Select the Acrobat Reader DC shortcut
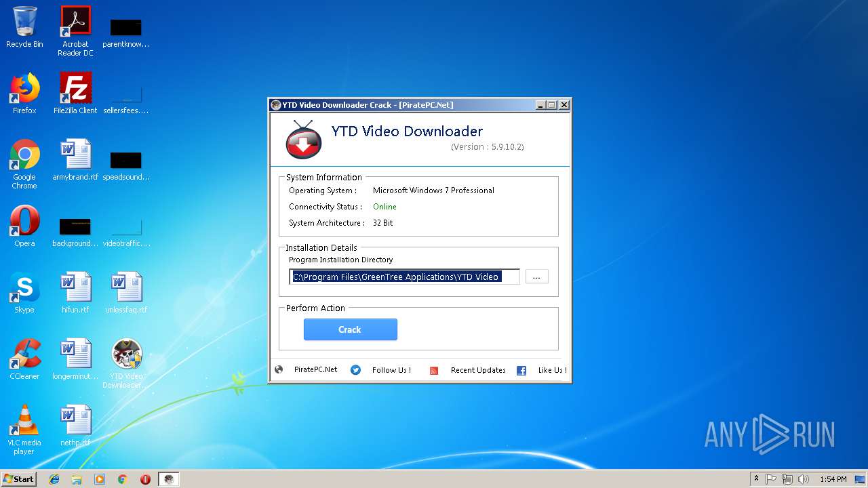Viewport: 868px width, 488px height. point(75,31)
